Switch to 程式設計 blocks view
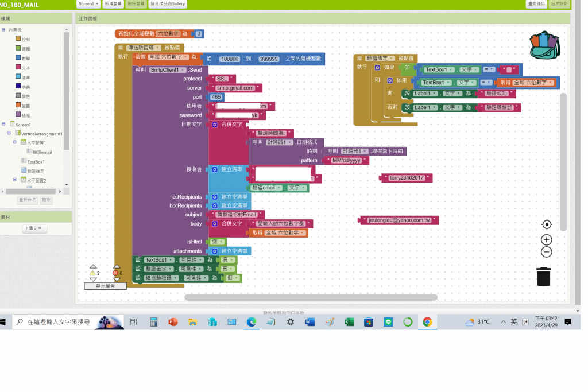 click(x=559, y=4)
